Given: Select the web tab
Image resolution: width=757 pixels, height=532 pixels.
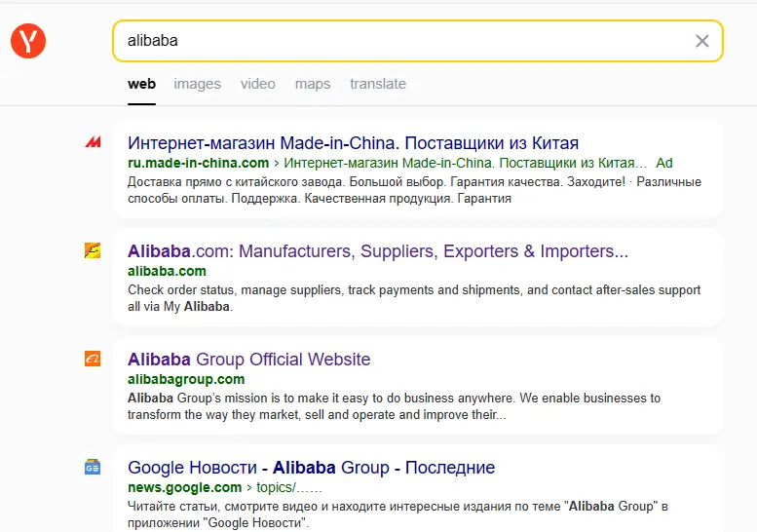Looking at the screenshot, I should coord(141,84).
